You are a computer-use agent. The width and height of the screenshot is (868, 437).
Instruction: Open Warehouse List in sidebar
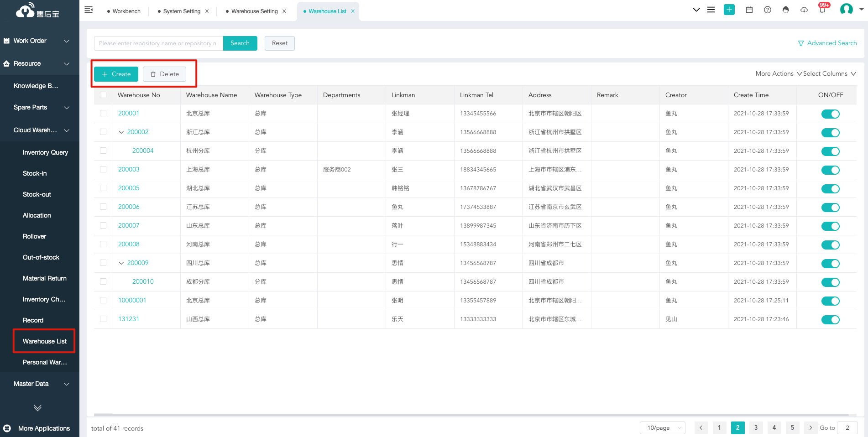pos(44,341)
